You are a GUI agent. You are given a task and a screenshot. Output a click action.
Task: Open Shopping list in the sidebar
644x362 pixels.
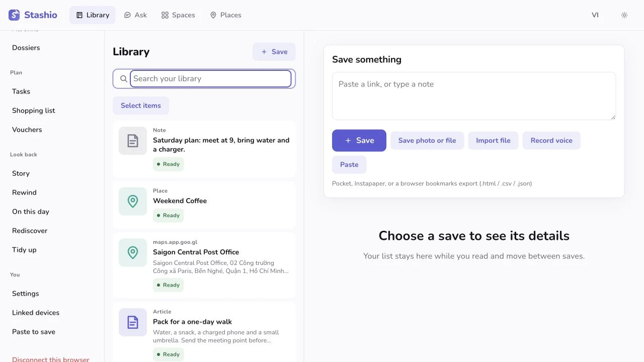coord(34,111)
